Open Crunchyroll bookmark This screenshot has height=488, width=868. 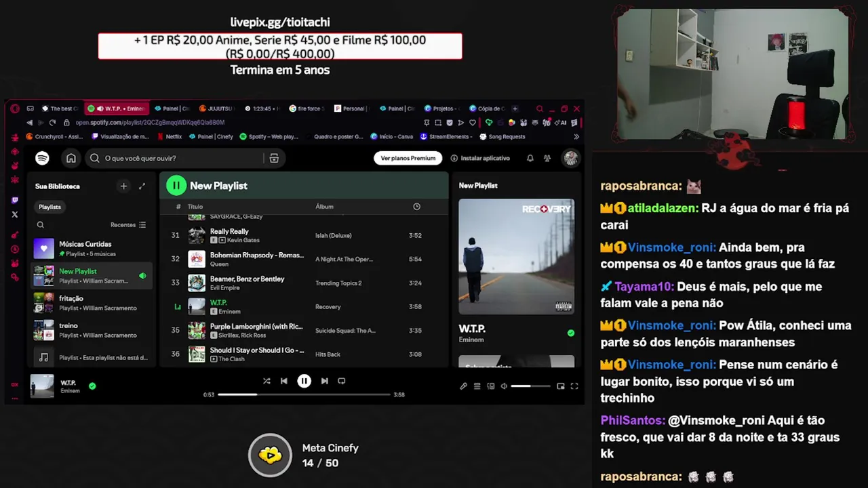pos(54,136)
